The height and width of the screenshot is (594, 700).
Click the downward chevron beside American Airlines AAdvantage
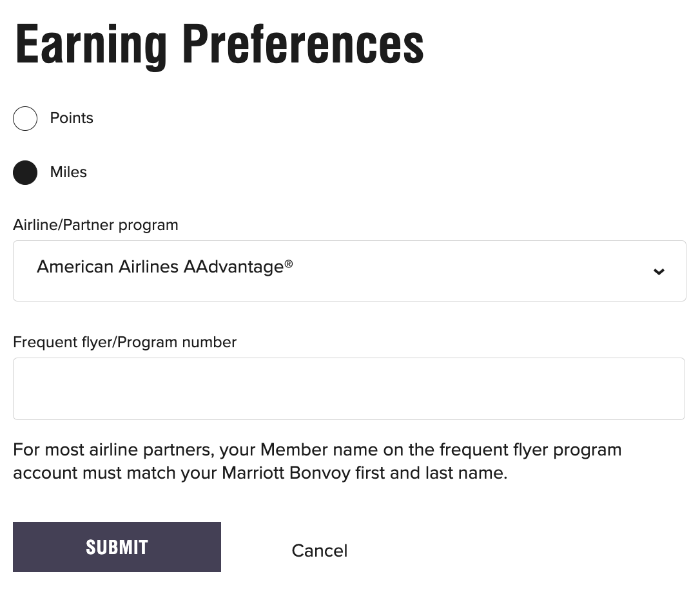[x=659, y=271]
